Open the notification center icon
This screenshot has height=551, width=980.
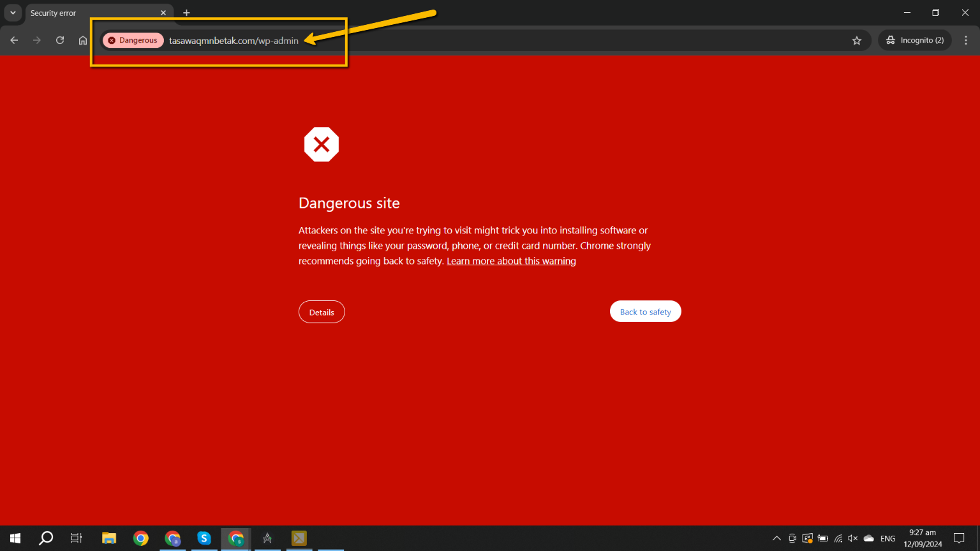[x=959, y=538]
